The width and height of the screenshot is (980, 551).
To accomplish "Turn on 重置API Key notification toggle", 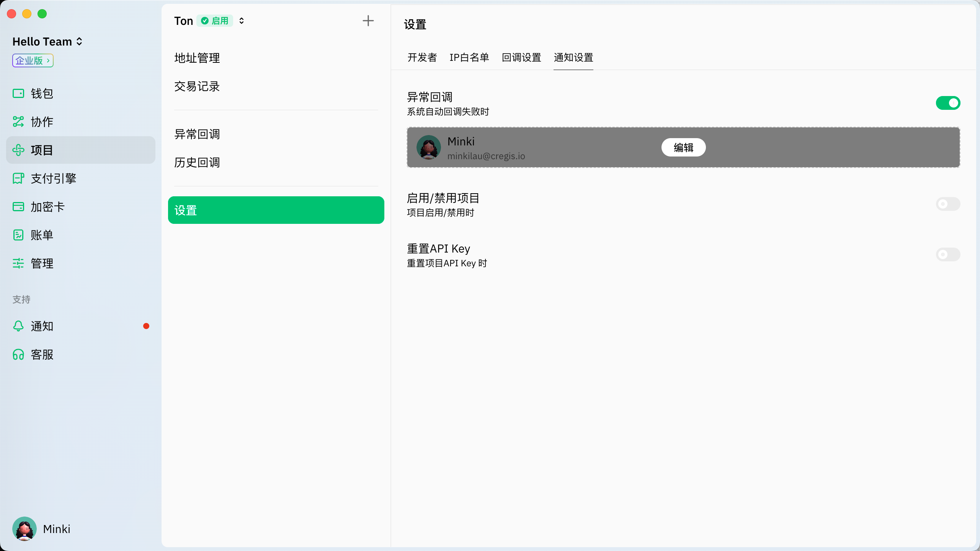I will click(x=948, y=254).
